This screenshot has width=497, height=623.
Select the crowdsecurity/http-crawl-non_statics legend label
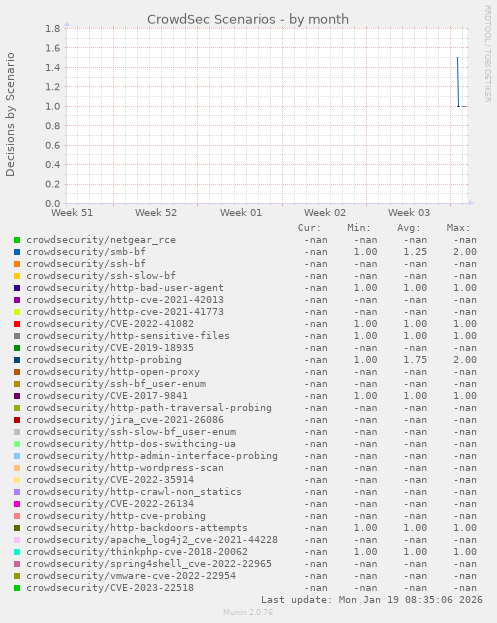point(134,492)
